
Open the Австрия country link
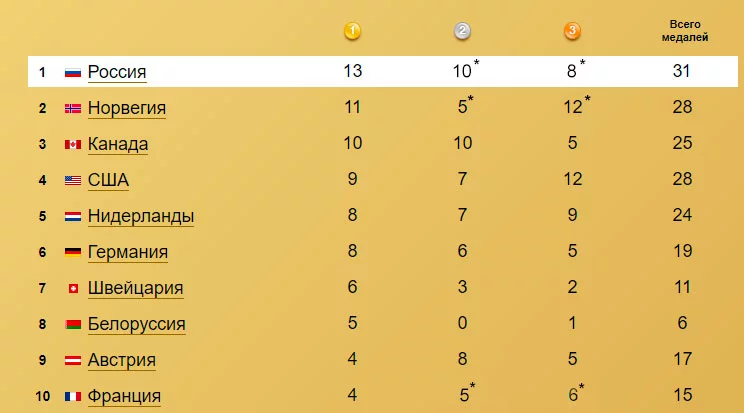[121, 360]
